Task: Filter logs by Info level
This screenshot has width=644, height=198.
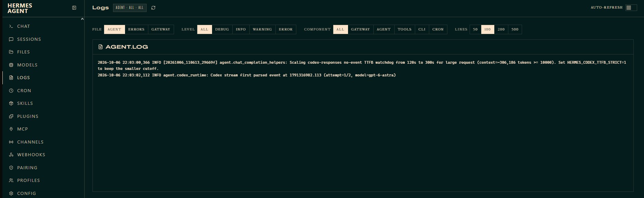Action: (241, 29)
